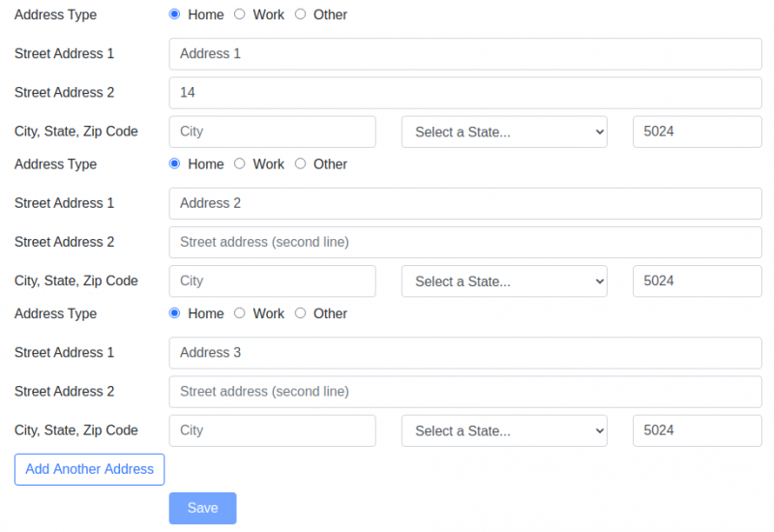Click the zip code field in second address block

[697, 281]
